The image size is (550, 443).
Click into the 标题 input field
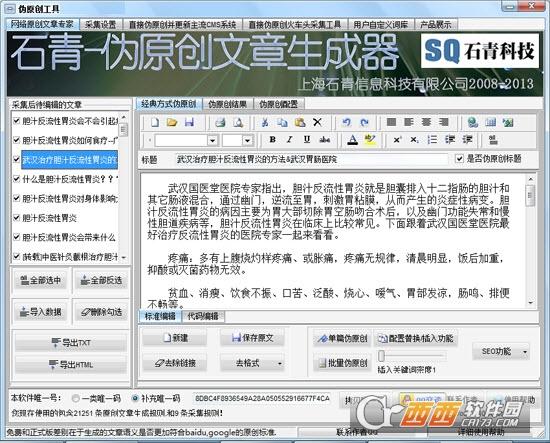(x=311, y=159)
